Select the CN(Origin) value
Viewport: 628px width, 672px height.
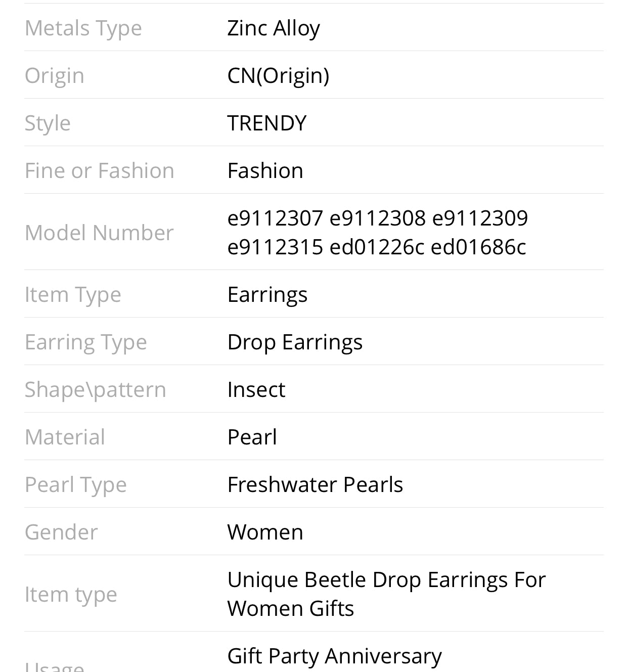point(278,75)
